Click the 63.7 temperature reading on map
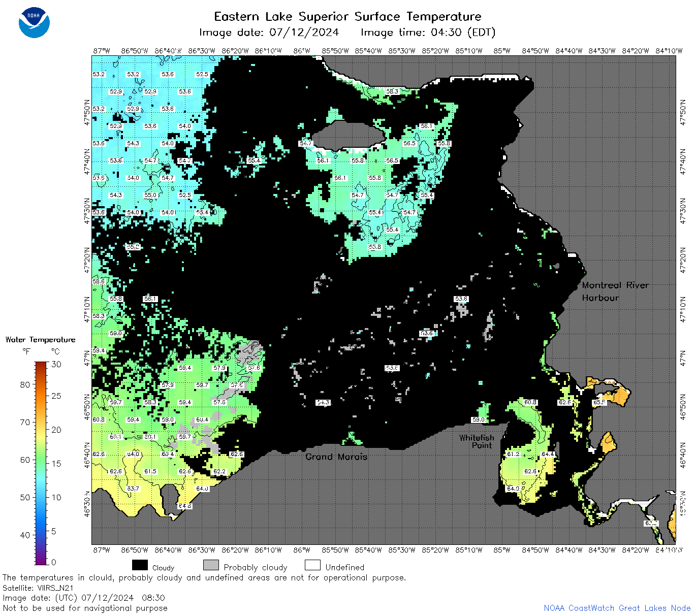The width and height of the screenshot is (696, 616). click(133, 489)
